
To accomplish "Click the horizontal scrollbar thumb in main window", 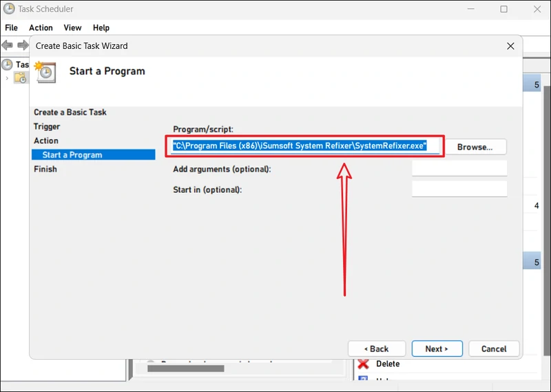I will [x=186, y=369].
